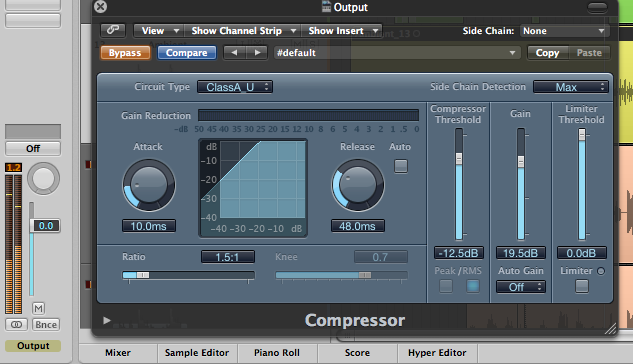Go to next preset with right arrow
The width and height of the screenshot is (633, 364).
click(x=257, y=52)
